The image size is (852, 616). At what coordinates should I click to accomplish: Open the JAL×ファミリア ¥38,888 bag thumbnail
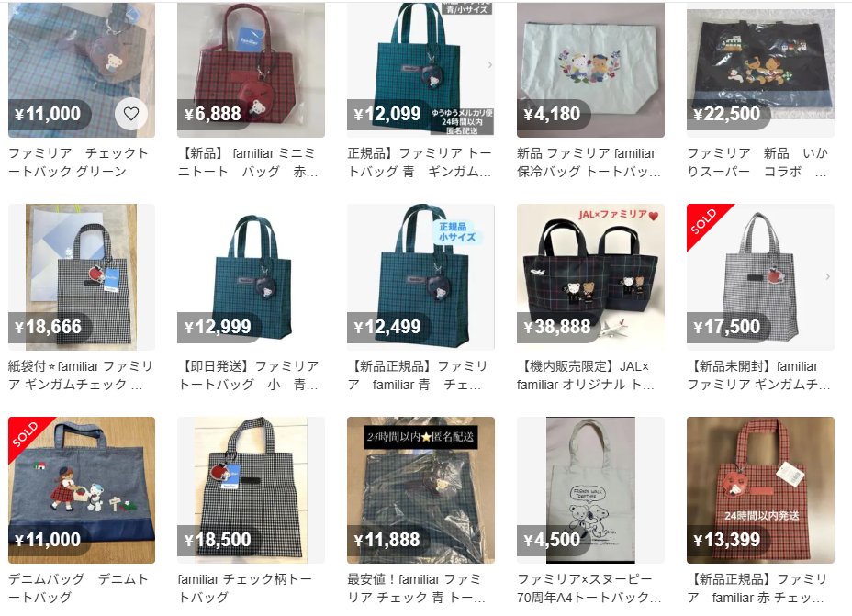coord(590,277)
